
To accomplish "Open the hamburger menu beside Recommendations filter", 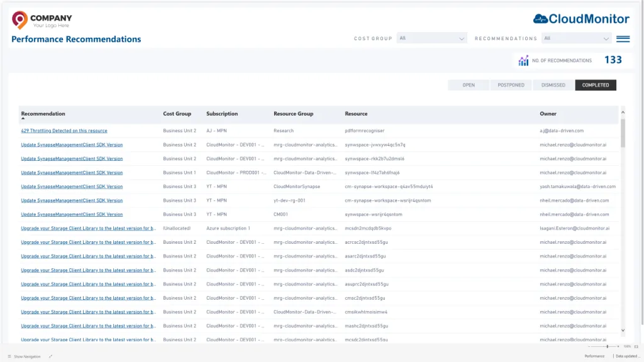I will (x=623, y=38).
